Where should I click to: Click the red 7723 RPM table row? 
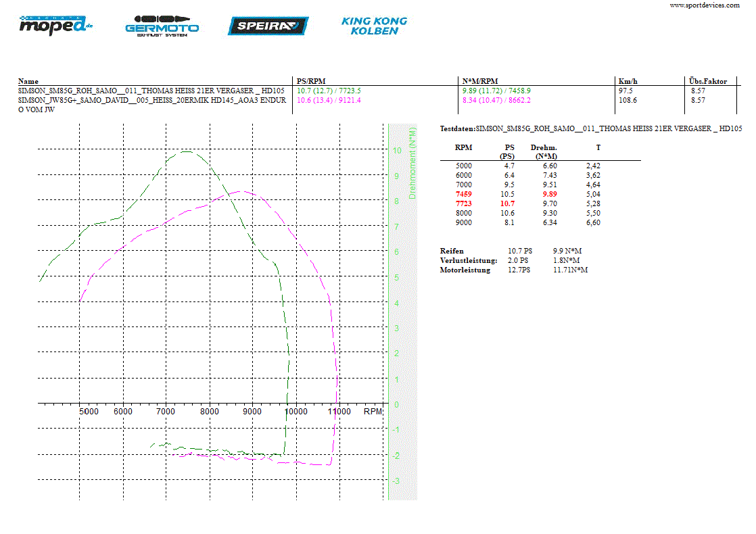(464, 203)
